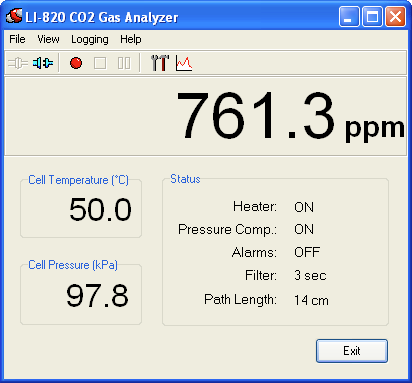
Task: Open the chart graph icon
Action: [x=184, y=63]
